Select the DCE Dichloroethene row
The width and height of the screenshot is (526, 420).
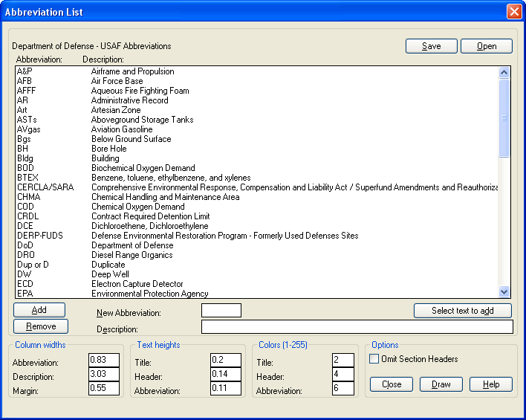[x=257, y=226]
